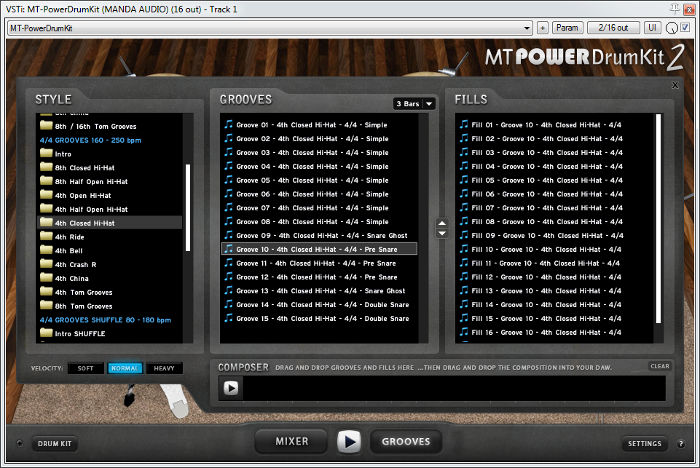Switch to the GROOVES tab
Image resolution: width=700 pixels, height=468 pixels.
406,441
